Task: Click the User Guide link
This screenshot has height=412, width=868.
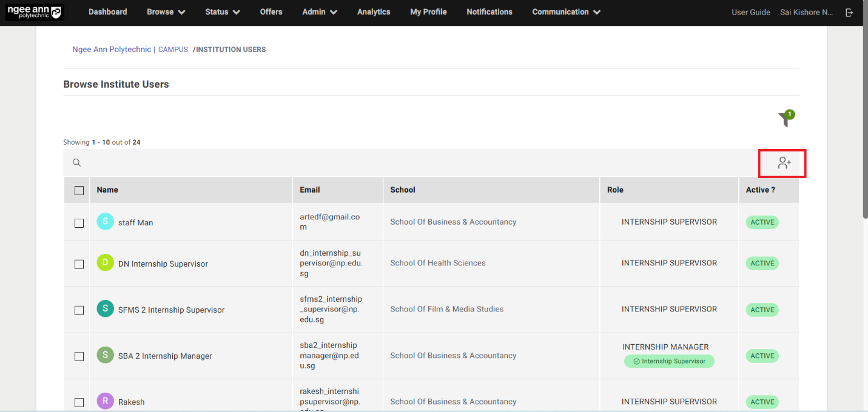Action: [750, 12]
